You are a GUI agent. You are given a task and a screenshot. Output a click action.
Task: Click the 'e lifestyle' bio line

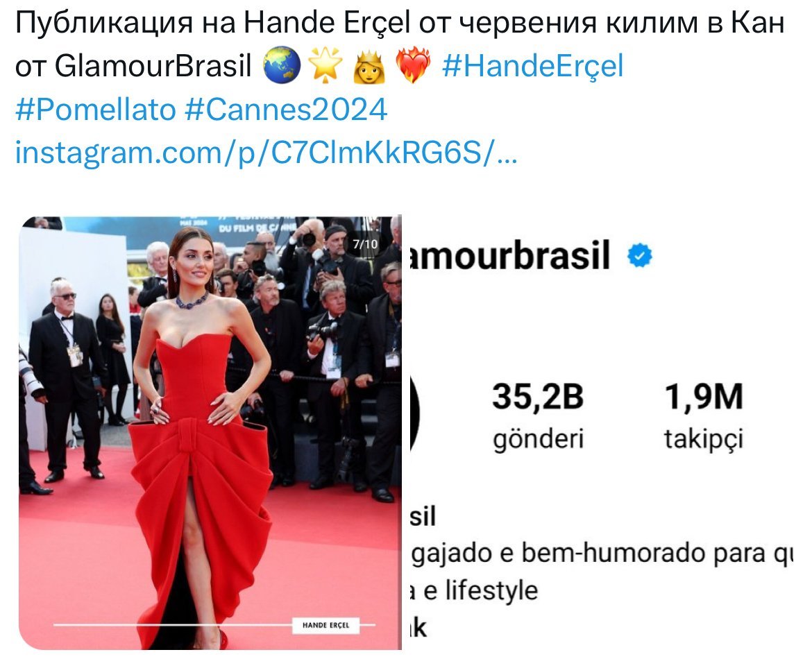pos(474,590)
